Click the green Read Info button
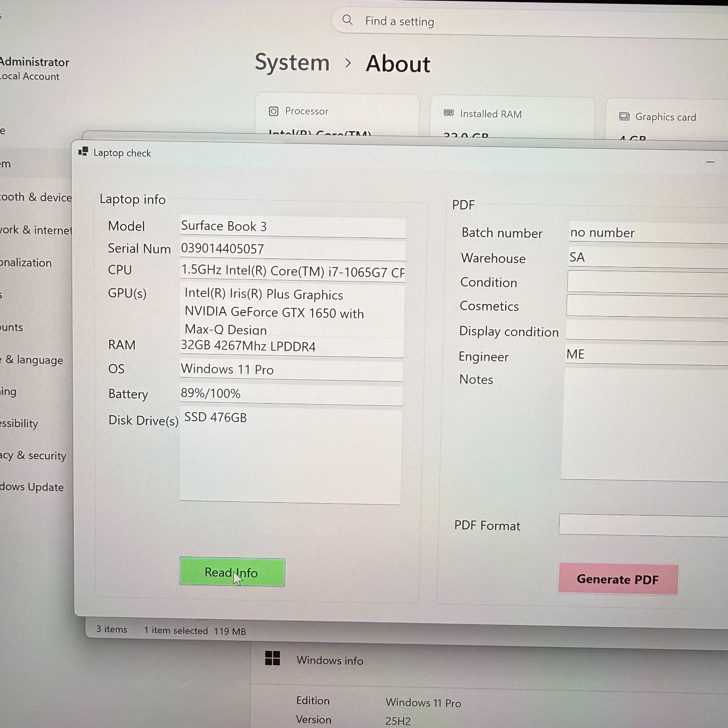The height and width of the screenshot is (728, 728). pyautogui.click(x=232, y=572)
